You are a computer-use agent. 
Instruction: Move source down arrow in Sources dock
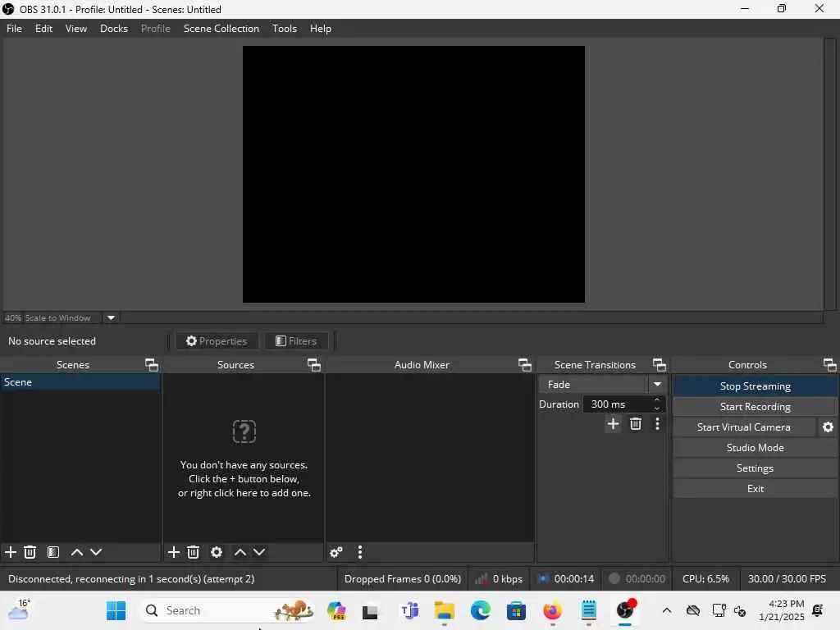coord(259,552)
